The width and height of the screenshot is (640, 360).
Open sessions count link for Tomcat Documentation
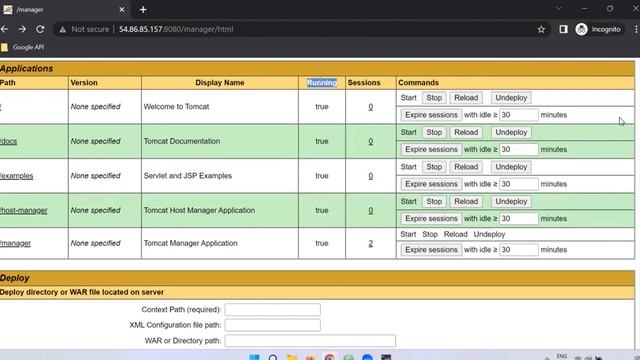[x=371, y=142]
